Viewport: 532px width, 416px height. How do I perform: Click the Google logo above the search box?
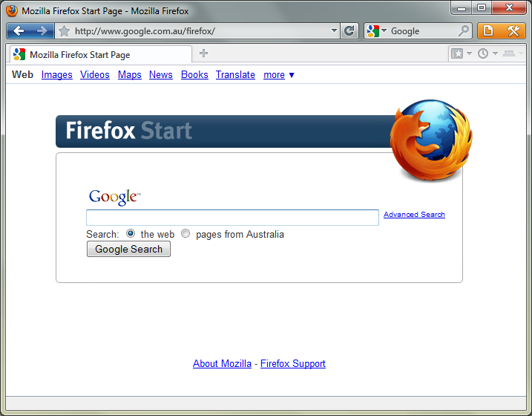114,197
